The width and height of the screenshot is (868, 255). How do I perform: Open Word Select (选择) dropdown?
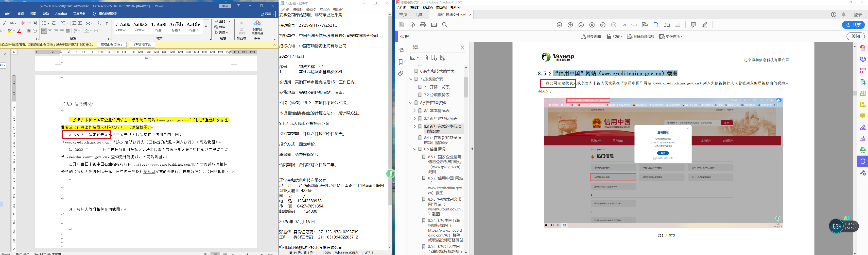point(221,33)
